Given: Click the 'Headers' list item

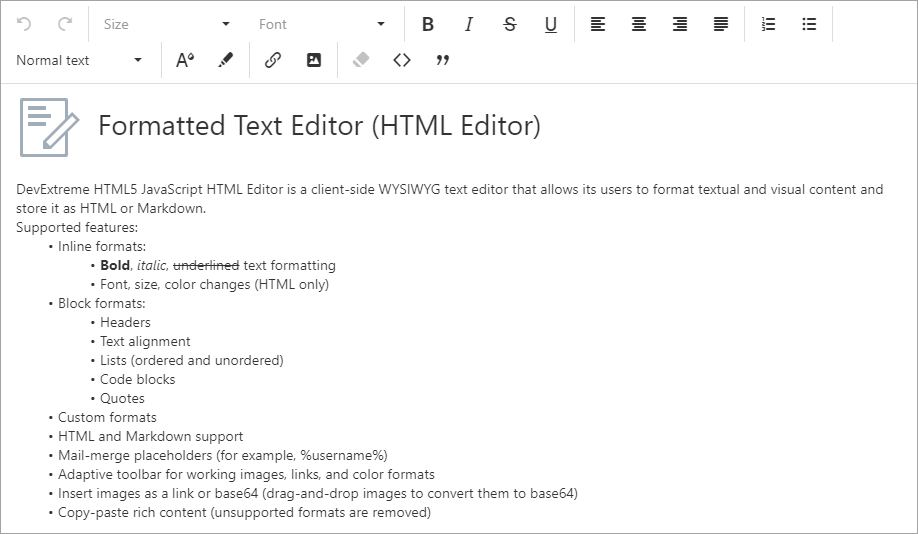Looking at the screenshot, I should coord(125,323).
